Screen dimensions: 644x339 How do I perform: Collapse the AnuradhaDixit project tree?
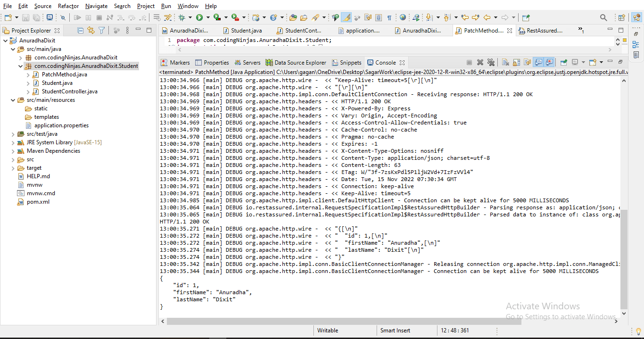pos(5,41)
